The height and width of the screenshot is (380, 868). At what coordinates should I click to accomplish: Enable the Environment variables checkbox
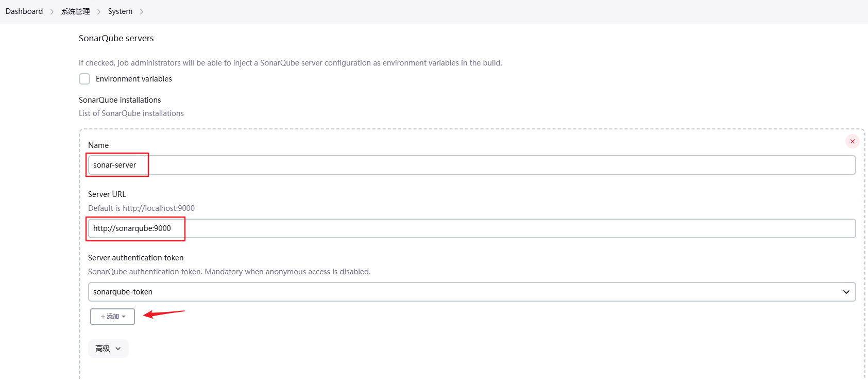coord(84,79)
